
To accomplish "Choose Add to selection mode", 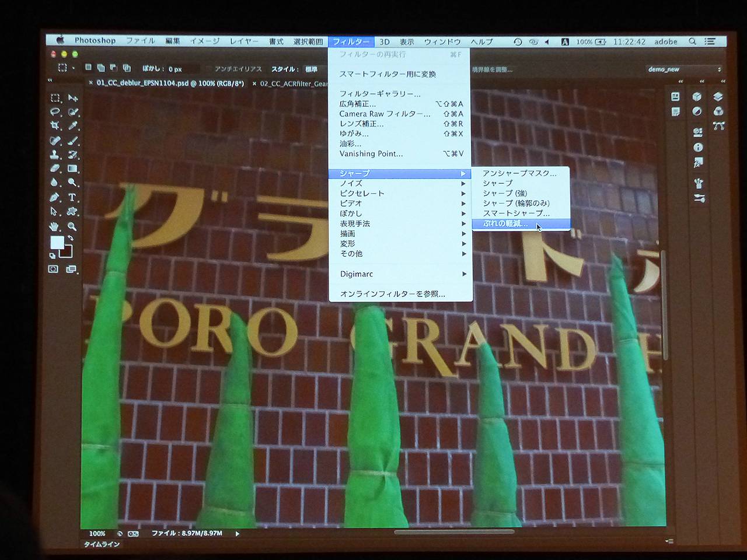I will (x=101, y=68).
